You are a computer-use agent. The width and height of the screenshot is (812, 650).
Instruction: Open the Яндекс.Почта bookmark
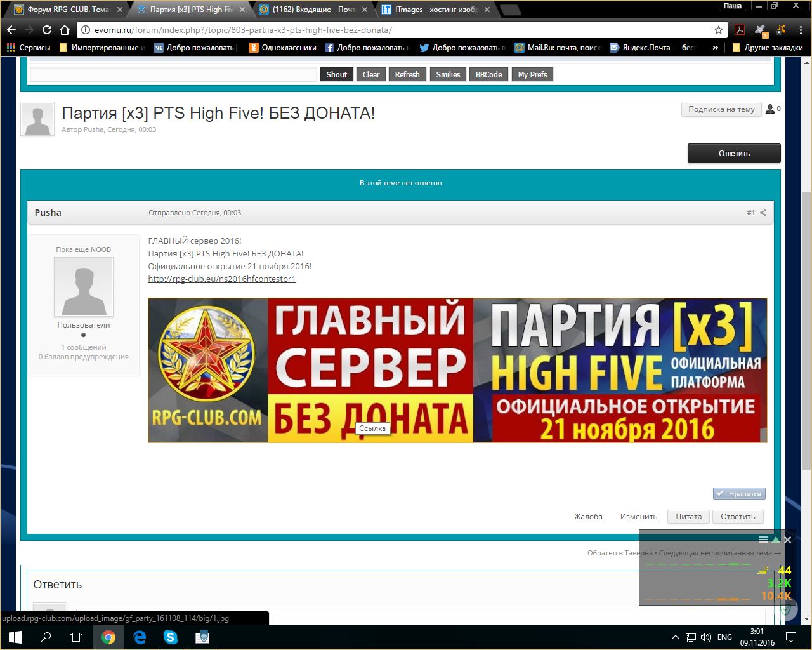[x=653, y=48]
